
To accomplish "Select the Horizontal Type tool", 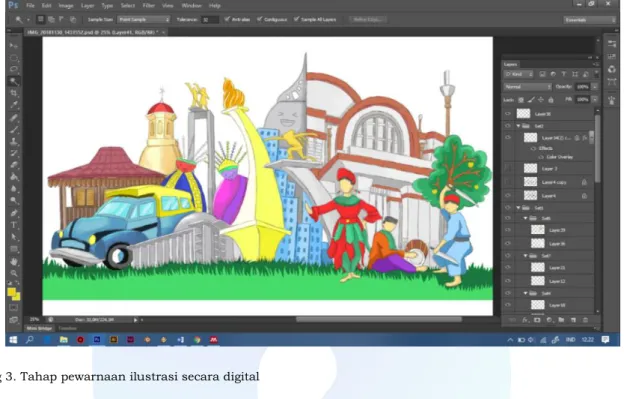I will point(14,225).
